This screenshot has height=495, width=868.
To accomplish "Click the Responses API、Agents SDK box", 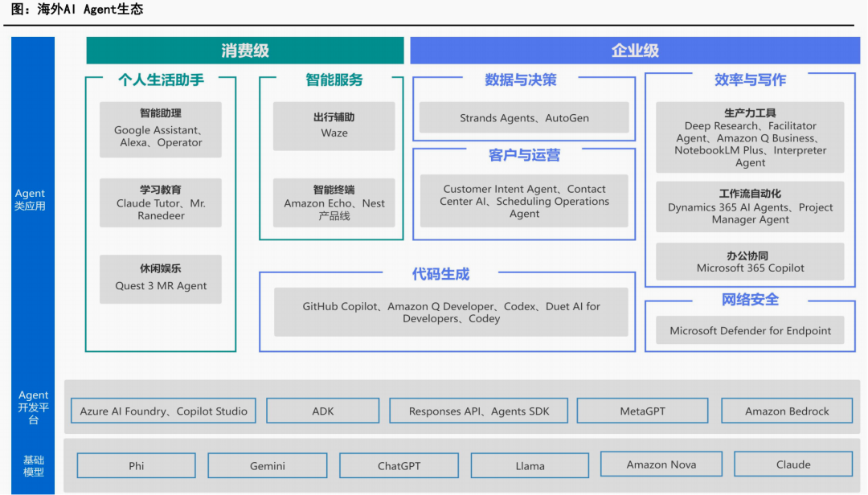I will 479,411.
